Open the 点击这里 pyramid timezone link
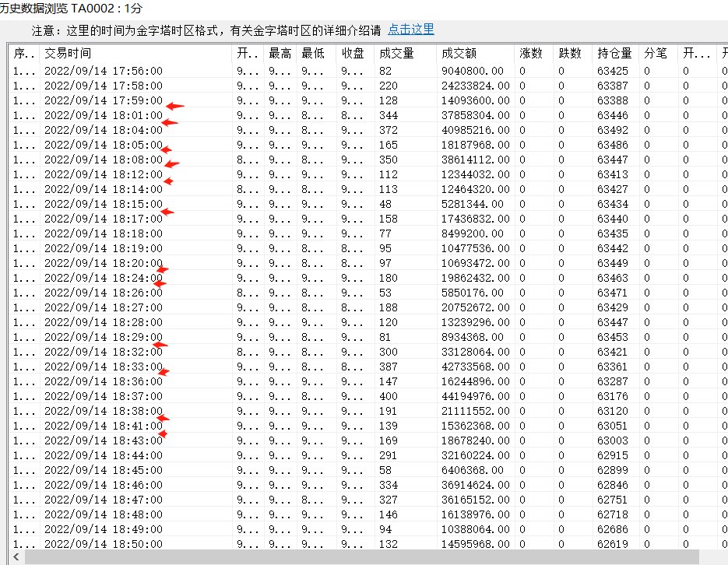Screen dimensions: 728x565 (x=411, y=30)
